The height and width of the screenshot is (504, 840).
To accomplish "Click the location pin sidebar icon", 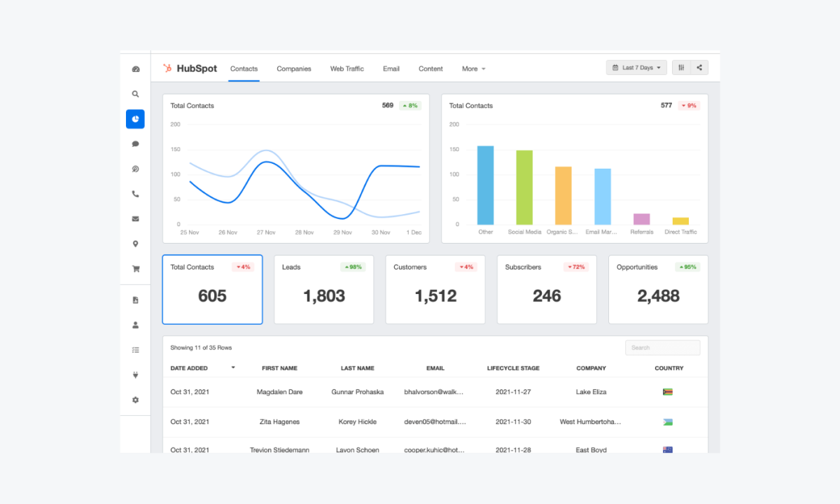I will (x=135, y=244).
